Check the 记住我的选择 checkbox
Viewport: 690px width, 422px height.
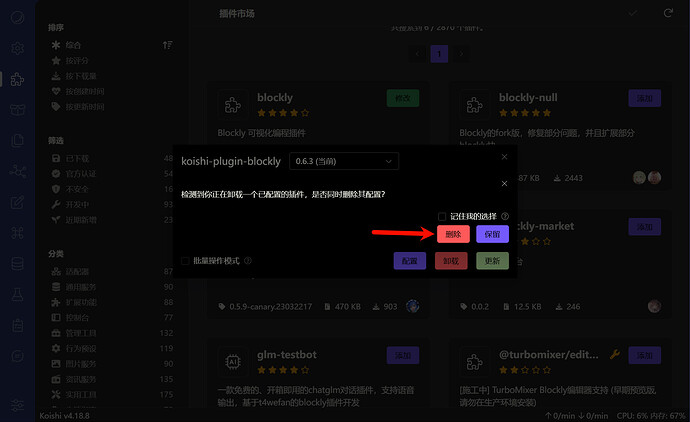[x=442, y=216]
